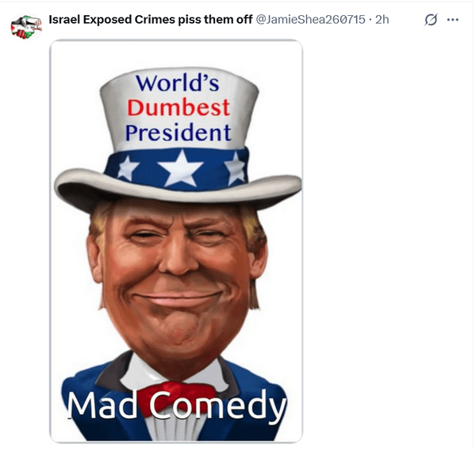Click the caricature's smiling mouth
The image size is (476, 449).
178,298
